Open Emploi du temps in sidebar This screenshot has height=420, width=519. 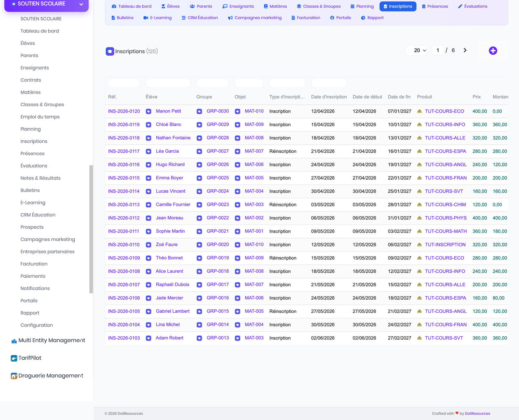(x=40, y=117)
